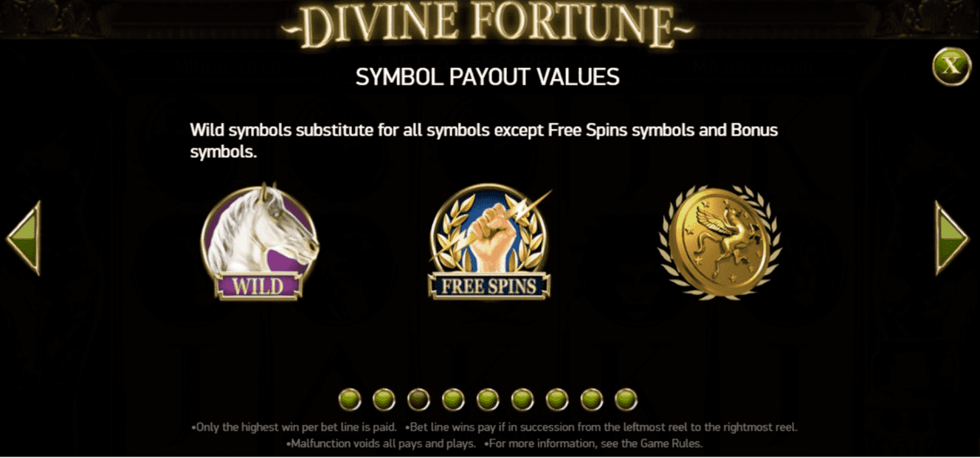Select the second page indicator dot

point(384,400)
